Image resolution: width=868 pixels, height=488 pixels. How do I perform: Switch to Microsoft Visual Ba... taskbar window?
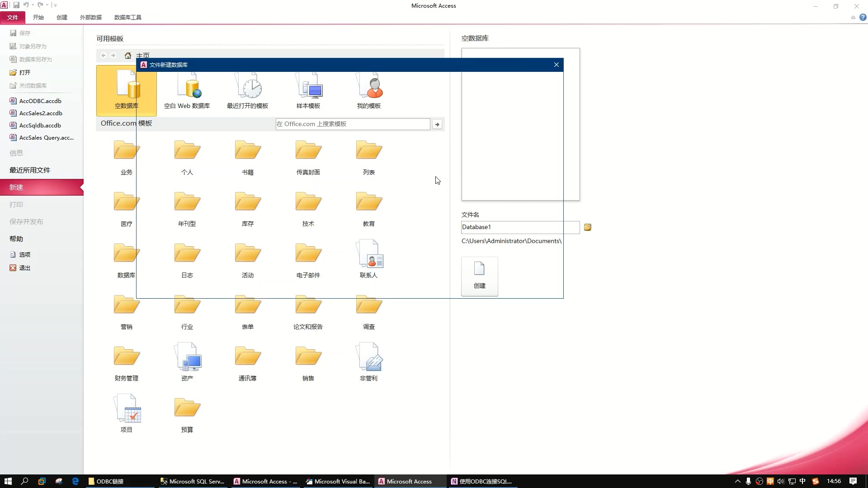pyautogui.click(x=338, y=481)
